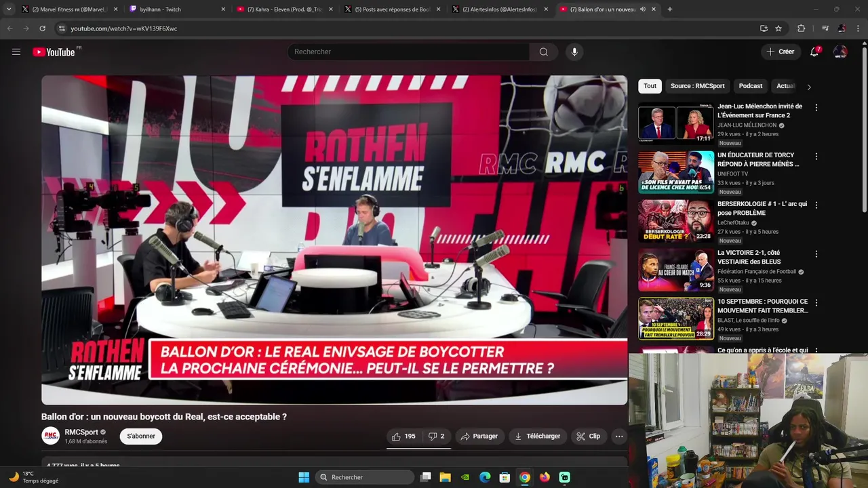Open Microsoft Edge from the taskbar
Viewport: 868px width, 488px height.
click(x=485, y=477)
